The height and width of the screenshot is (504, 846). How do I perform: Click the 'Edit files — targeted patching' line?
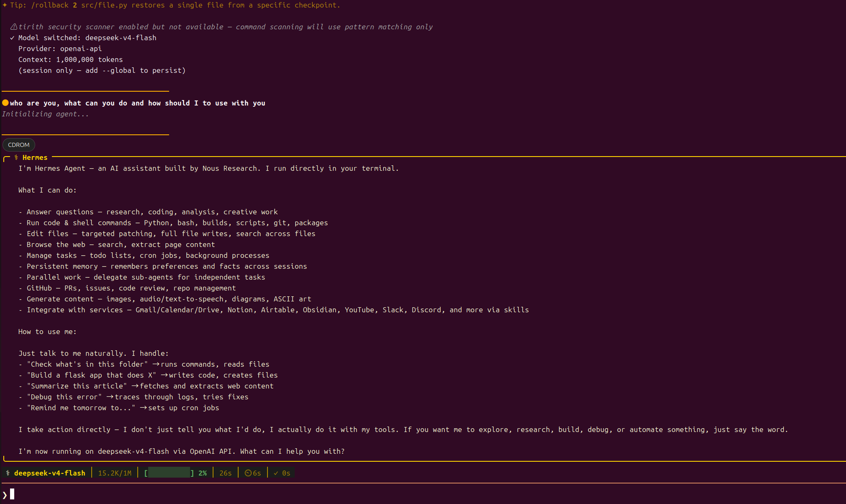click(167, 234)
